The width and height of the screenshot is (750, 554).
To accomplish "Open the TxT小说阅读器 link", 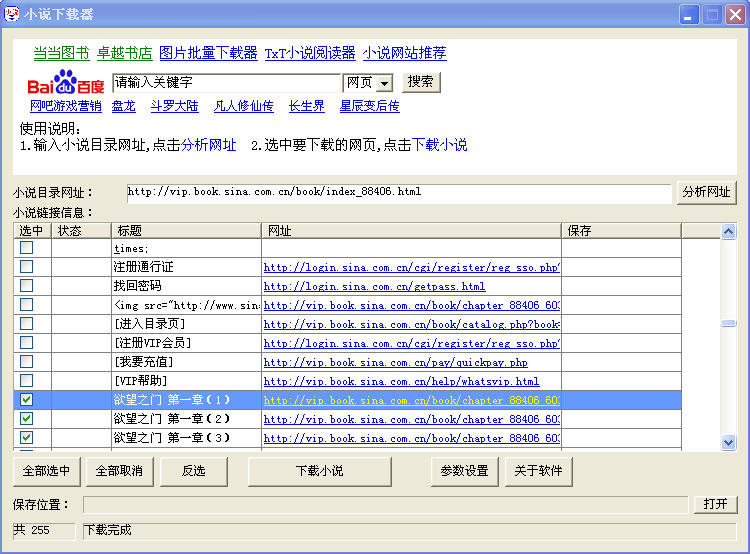I will pos(310,53).
